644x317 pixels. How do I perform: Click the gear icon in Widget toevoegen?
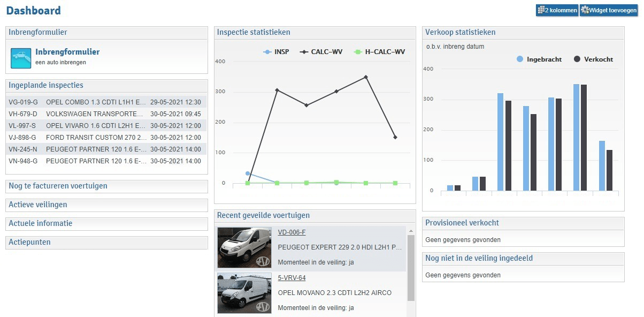click(585, 10)
